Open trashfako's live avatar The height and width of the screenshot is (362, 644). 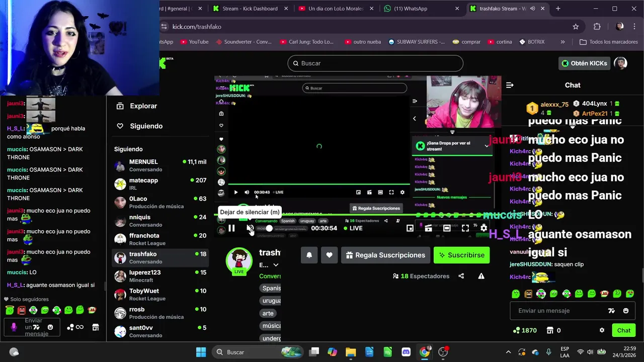pos(239,260)
